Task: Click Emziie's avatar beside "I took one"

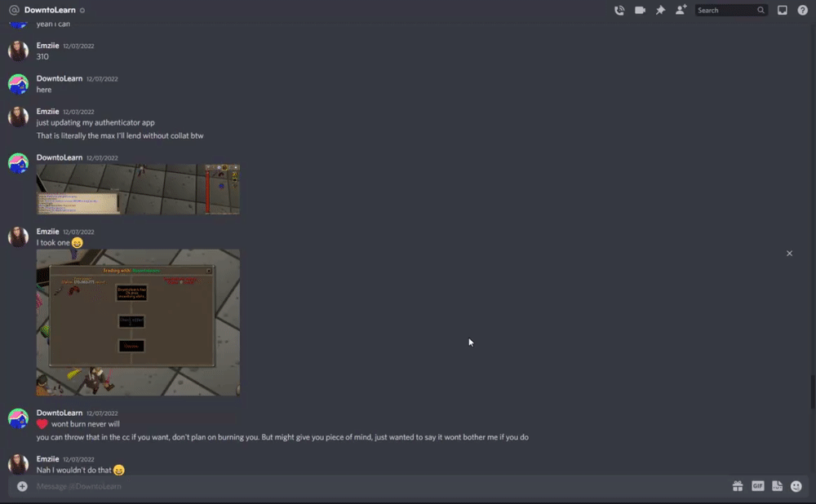Action: pos(18,237)
